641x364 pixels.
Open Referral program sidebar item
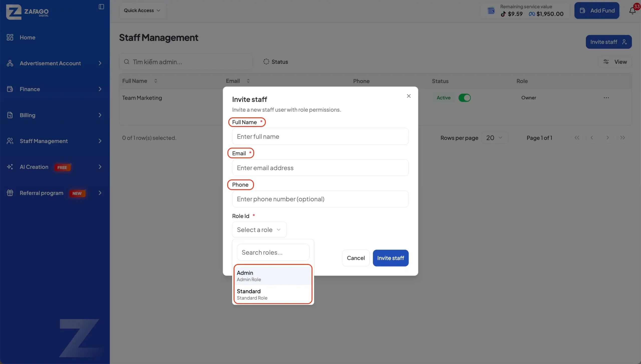[x=55, y=193]
